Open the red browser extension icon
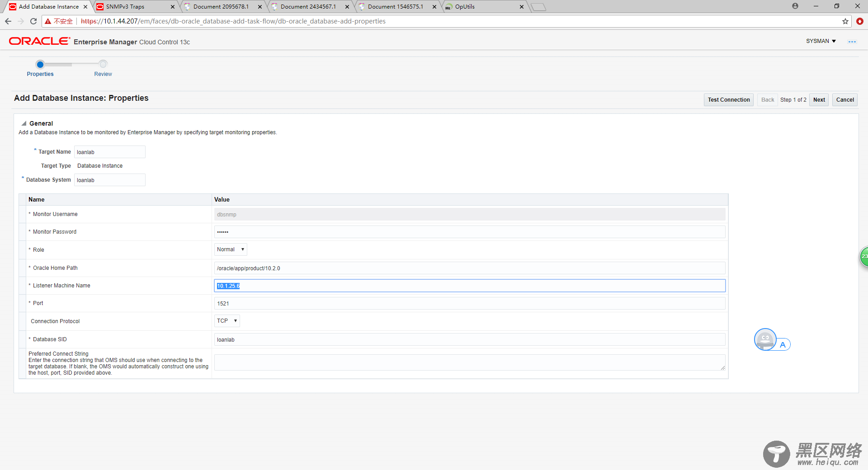868x470 pixels. click(x=860, y=21)
